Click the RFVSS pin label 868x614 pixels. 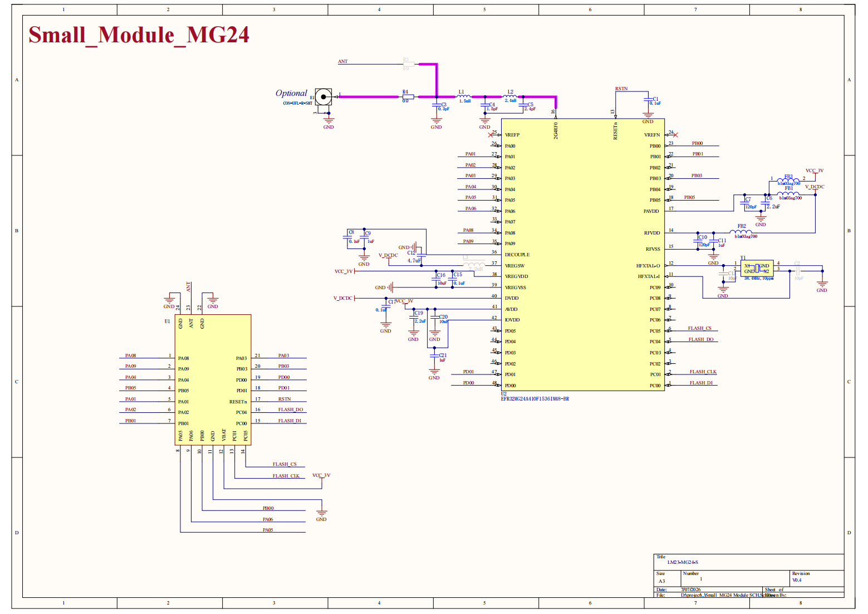point(653,249)
